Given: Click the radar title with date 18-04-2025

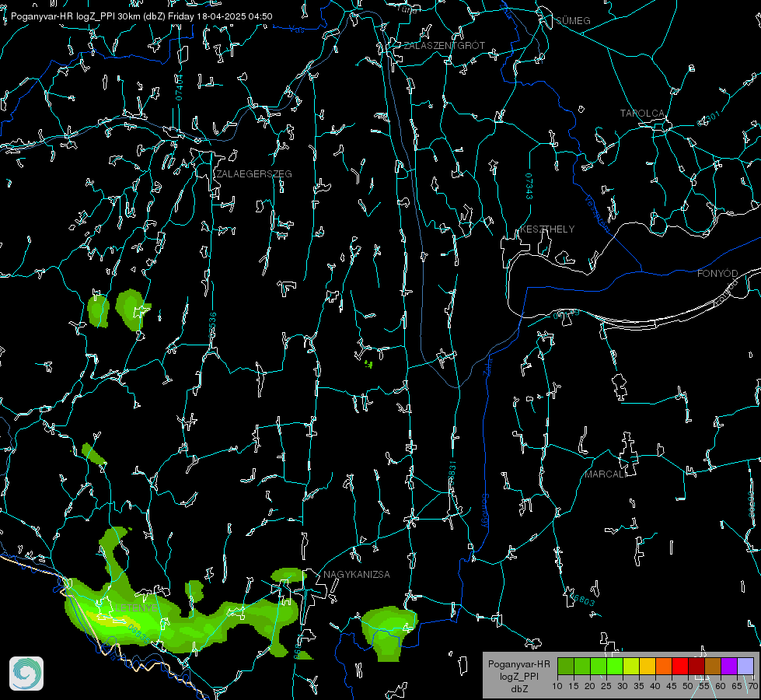Looking at the screenshot, I should 141,16.
